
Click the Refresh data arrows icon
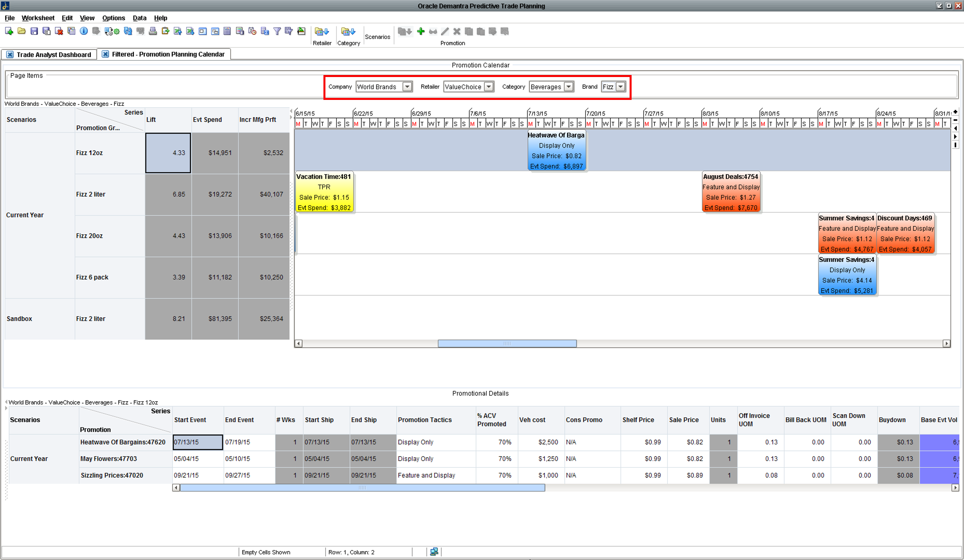(128, 31)
